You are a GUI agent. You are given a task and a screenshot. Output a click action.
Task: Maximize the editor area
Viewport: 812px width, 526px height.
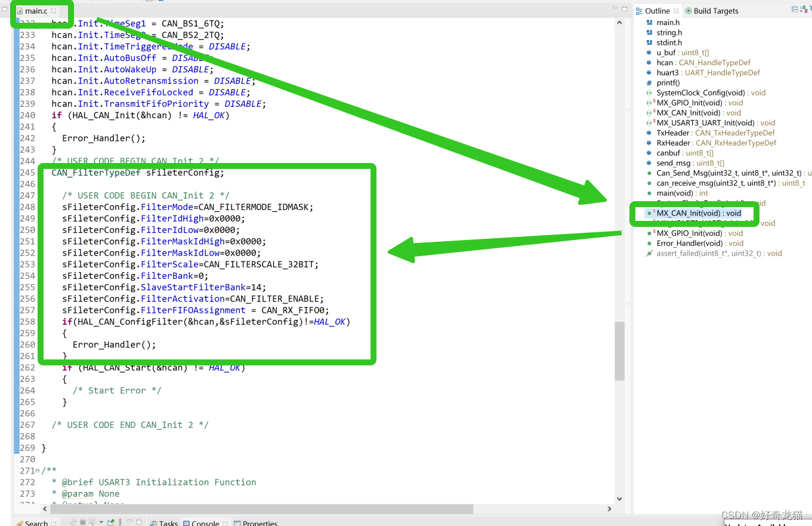pyautogui.click(x=625, y=8)
